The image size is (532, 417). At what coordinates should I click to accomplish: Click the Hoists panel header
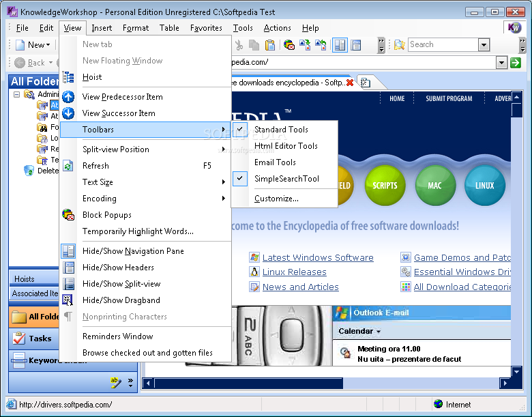tap(34, 278)
